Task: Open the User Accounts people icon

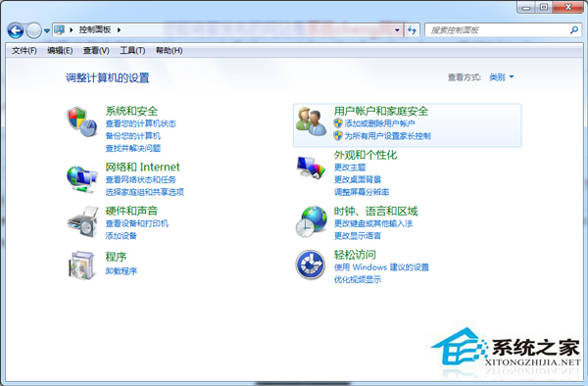Action: coord(311,121)
